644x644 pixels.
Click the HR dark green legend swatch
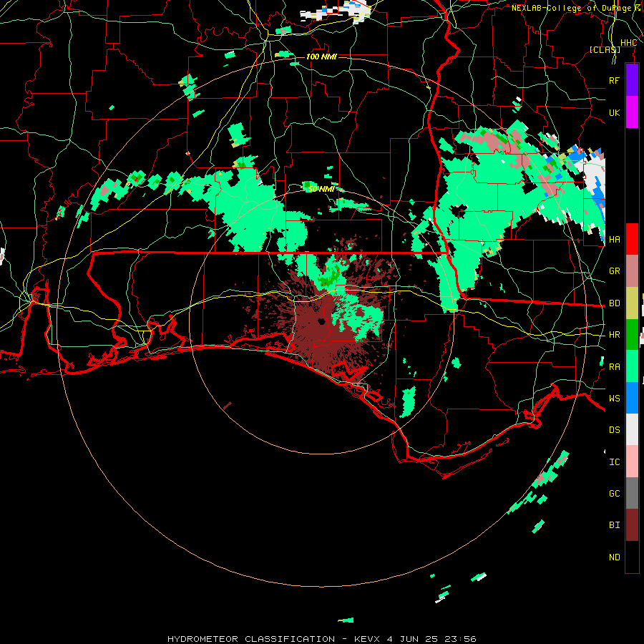click(x=632, y=334)
